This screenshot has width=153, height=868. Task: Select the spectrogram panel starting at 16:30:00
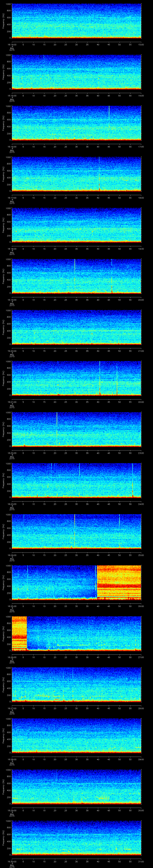point(76,837)
